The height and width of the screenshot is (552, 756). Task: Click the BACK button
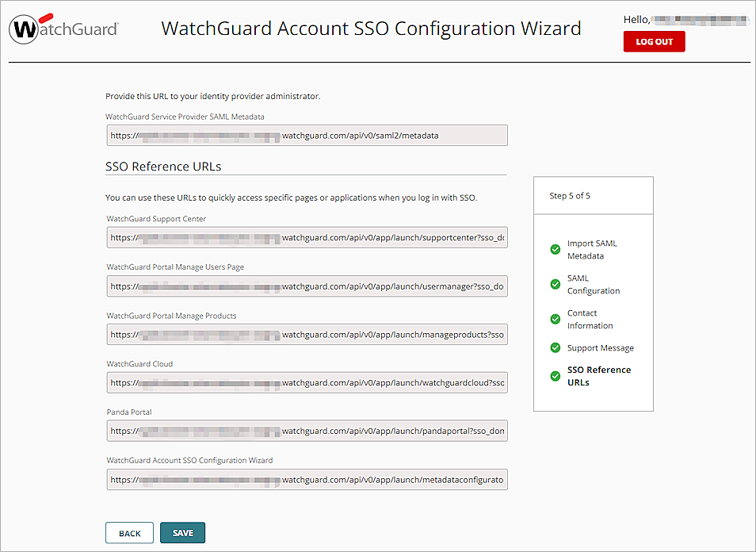coord(129,532)
